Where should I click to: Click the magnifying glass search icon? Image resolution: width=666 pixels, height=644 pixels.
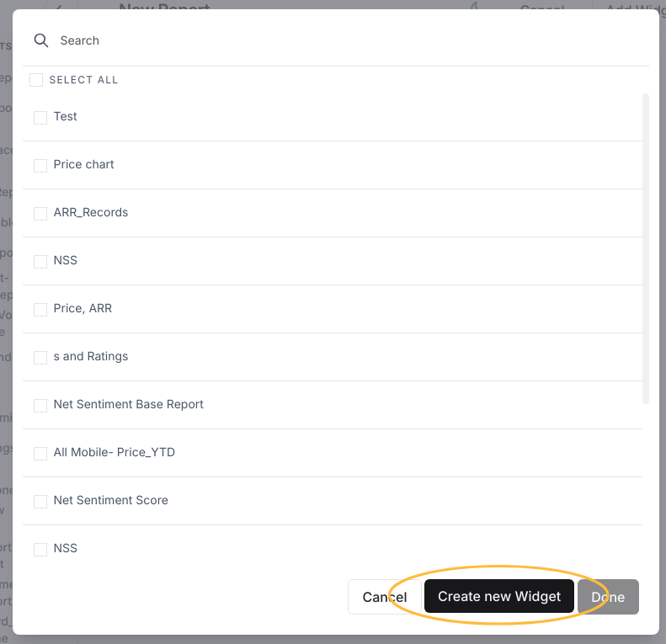[x=41, y=40]
